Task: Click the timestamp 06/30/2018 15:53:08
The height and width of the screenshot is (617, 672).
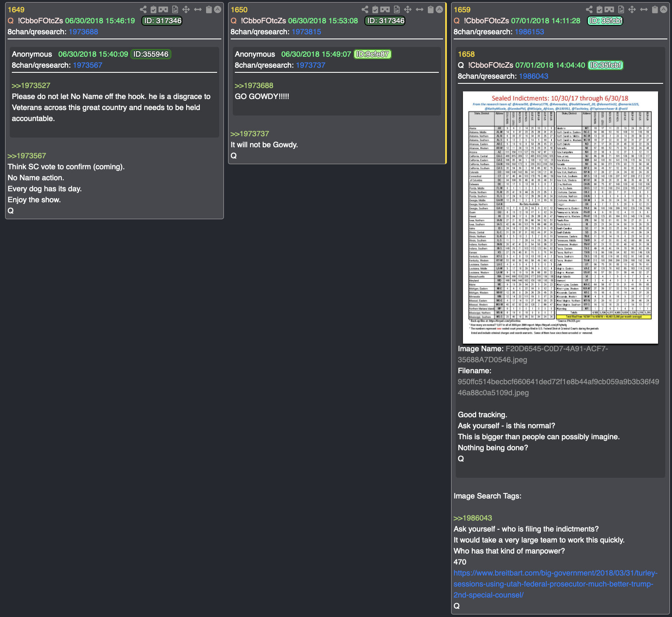Action: pyautogui.click(x=323, y=21)
